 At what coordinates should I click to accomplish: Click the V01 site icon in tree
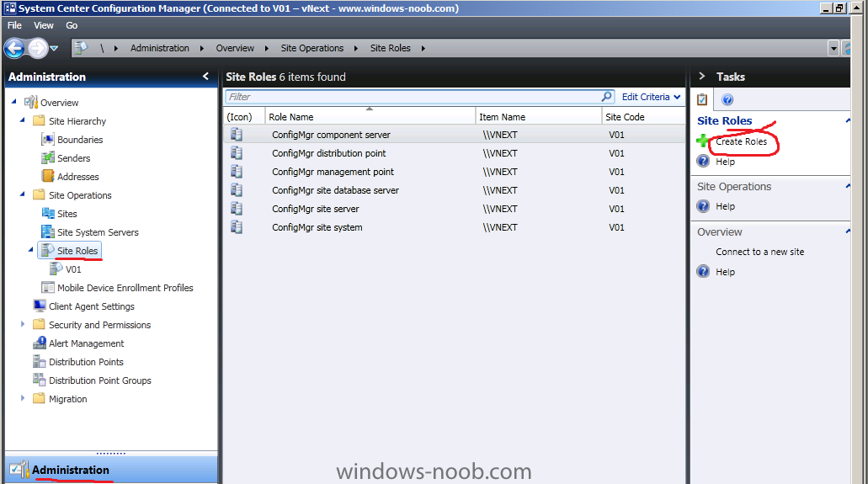[x=56, y=269]
